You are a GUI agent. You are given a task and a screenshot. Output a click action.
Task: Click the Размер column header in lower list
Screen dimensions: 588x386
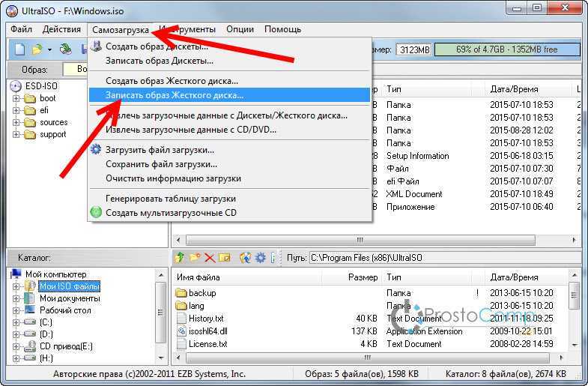point(352,277)
